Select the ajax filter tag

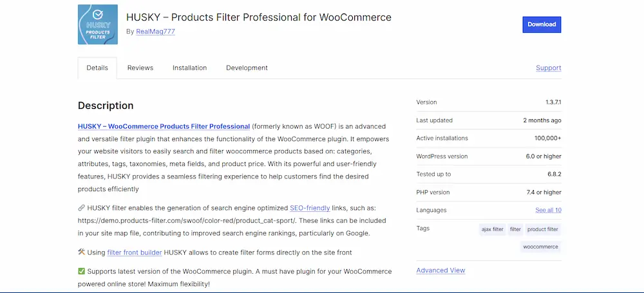pyautogui.click(x=493, y=229)
